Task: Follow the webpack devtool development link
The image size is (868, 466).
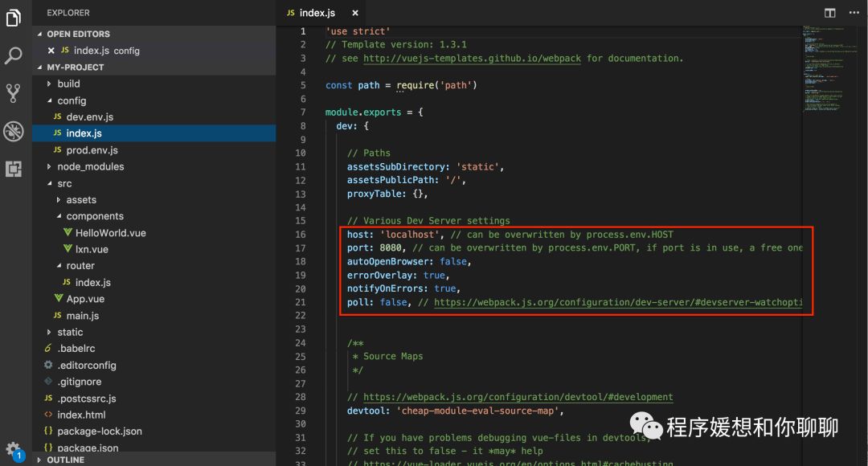Action: pyautogui.click(x=518, y=397)
